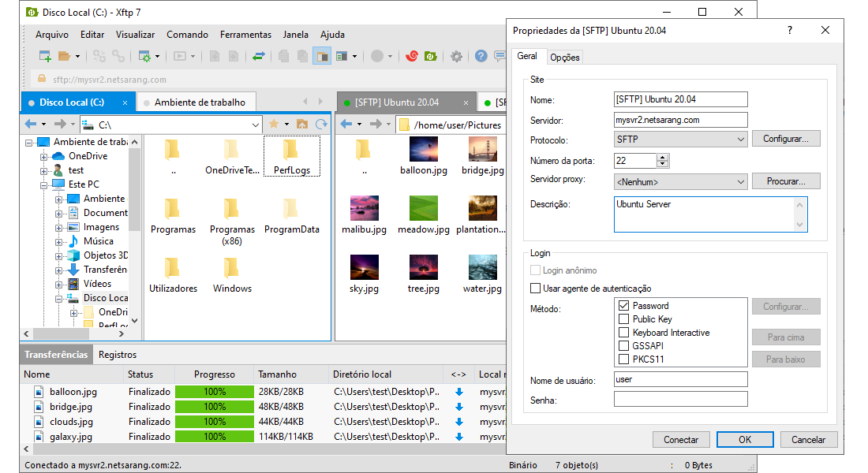Viewport: 868px width, 473px height.
Task: Open dropdown arrow next to Open Session folder
Action: [x=77, y=56]
